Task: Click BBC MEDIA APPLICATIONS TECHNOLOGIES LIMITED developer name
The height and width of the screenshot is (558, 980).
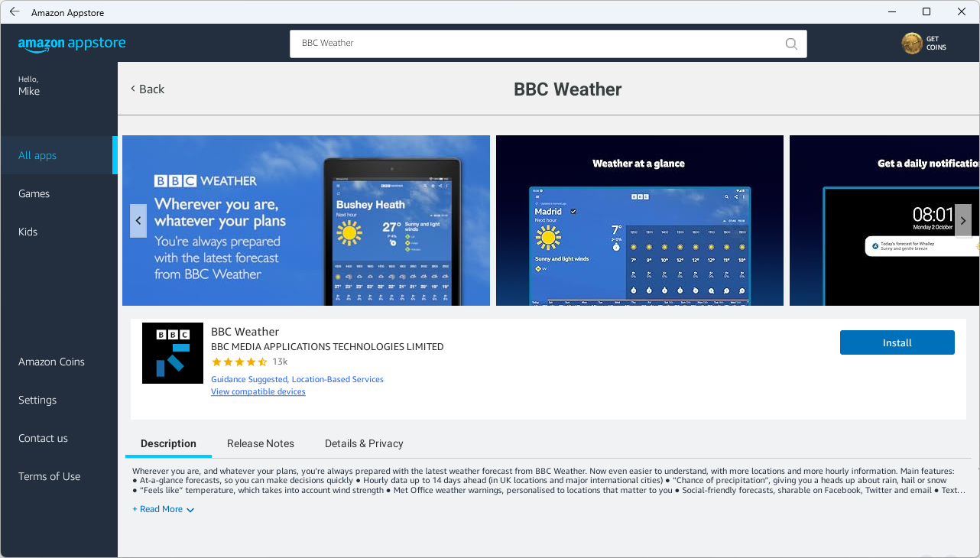Action: click(x=327, y=347)
